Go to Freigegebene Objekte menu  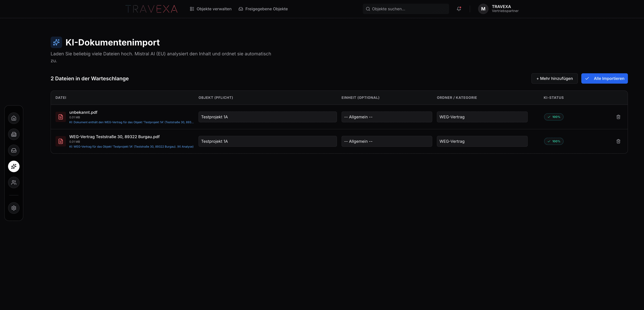(263, 9)
